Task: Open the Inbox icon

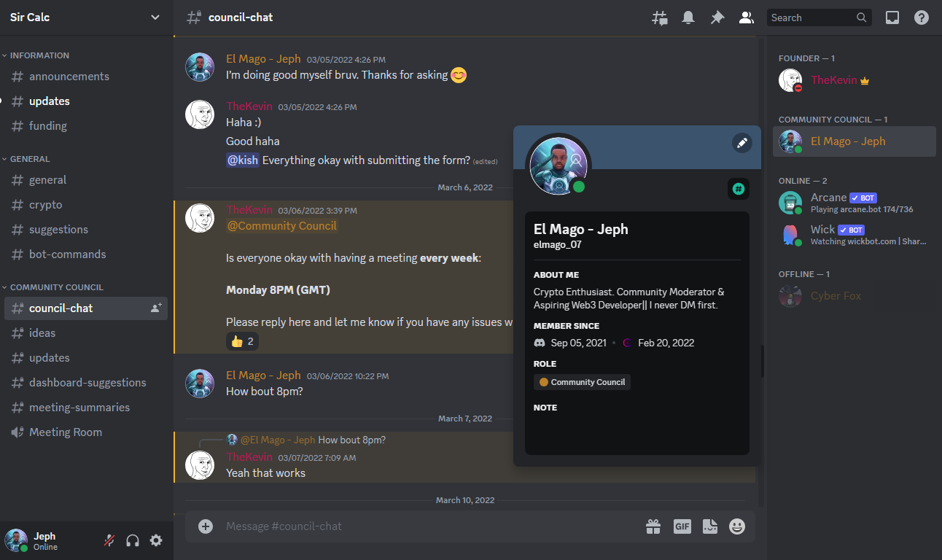Action: click(892, 17)
